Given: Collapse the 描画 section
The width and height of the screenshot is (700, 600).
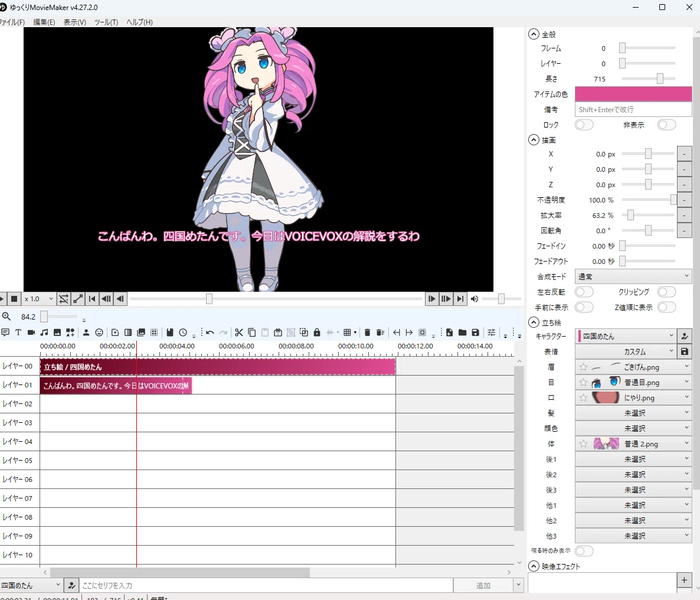Looking at the screenshot, I should click(534, 140).
